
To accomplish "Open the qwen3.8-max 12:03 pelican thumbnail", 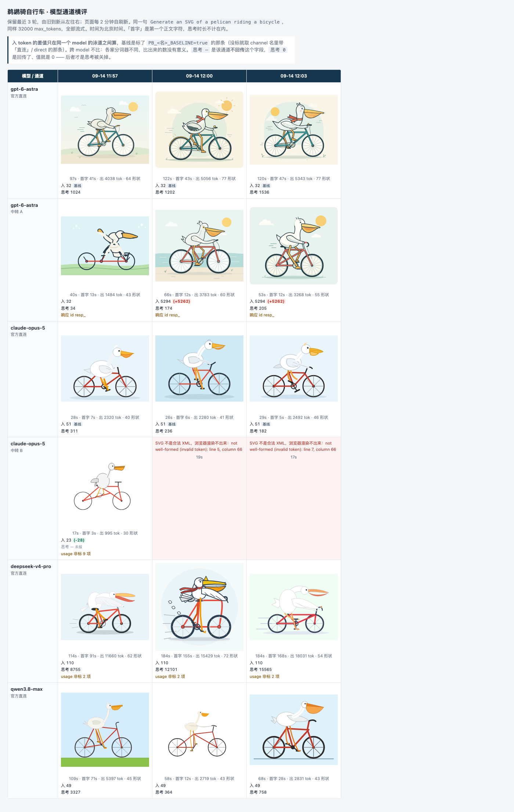I will coord(293,730).
